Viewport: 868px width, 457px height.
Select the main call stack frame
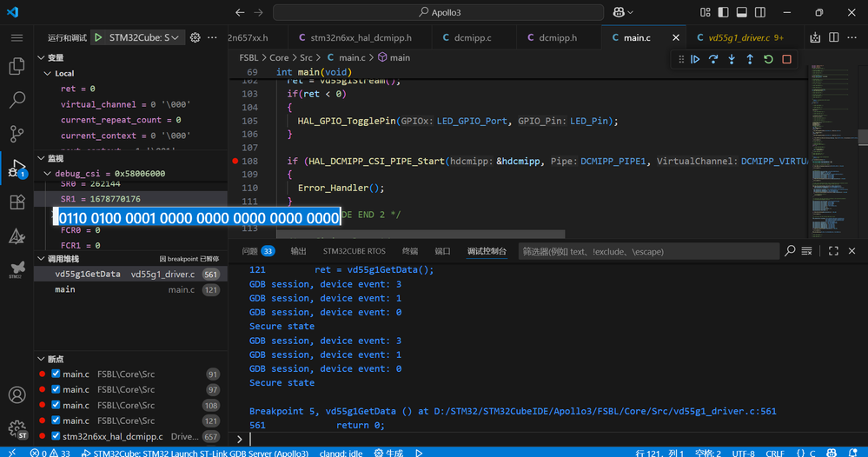pos(65,290)
